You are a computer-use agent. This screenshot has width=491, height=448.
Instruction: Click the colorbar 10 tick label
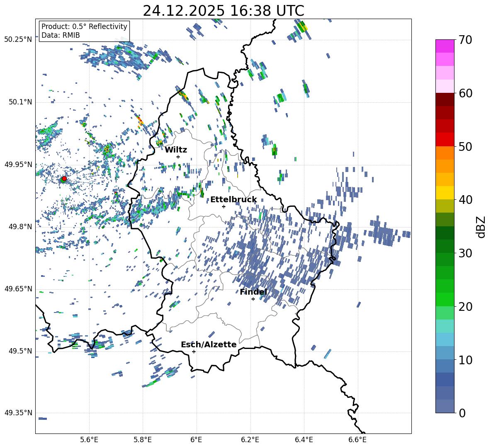465,360
